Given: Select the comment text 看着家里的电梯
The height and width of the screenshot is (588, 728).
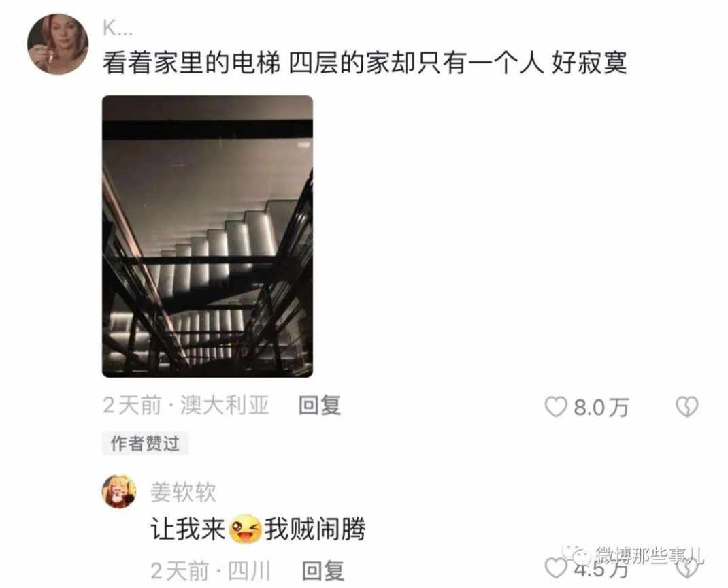Looking at the screenshot, I should click(x=192, y=63).
